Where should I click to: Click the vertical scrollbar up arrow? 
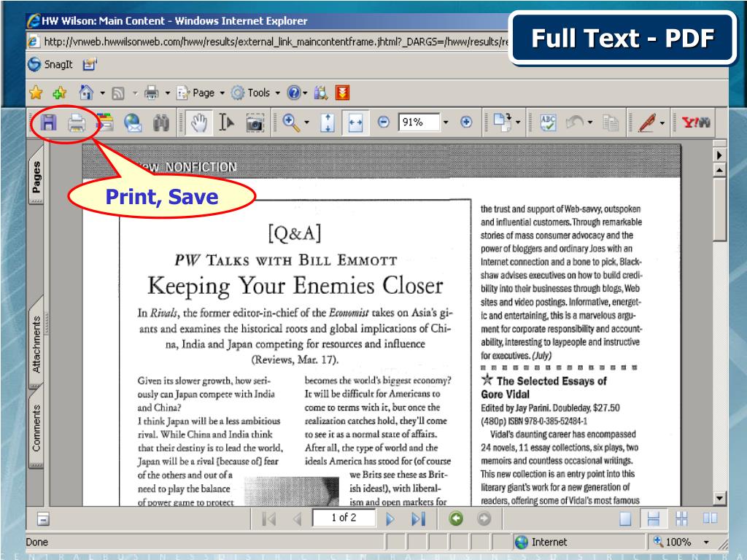click(719, 169)
